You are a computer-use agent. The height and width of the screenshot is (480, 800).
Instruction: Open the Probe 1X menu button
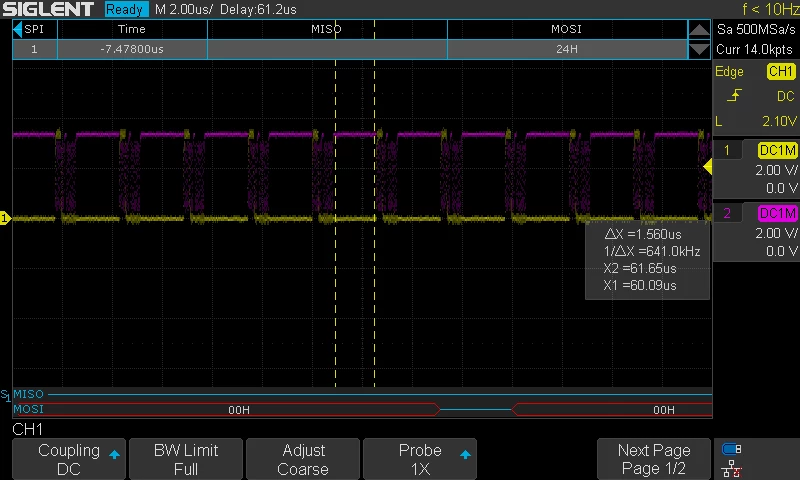420,459
